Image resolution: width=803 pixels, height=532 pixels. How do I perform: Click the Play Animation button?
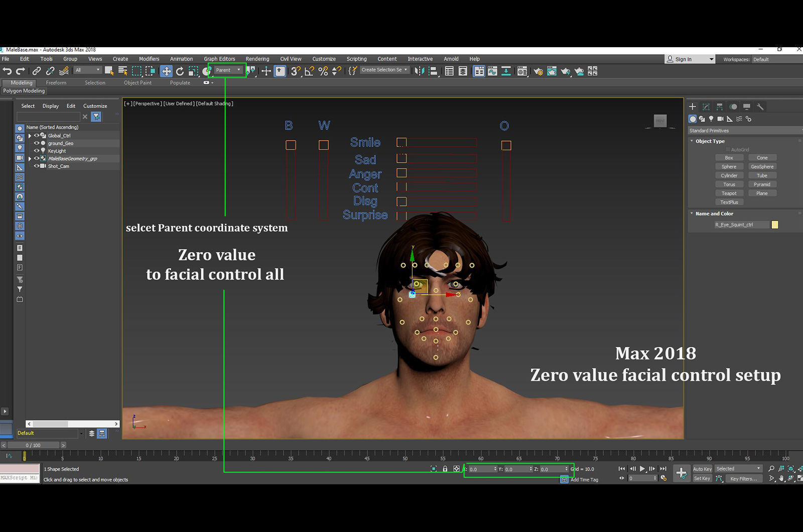[642, 469]
